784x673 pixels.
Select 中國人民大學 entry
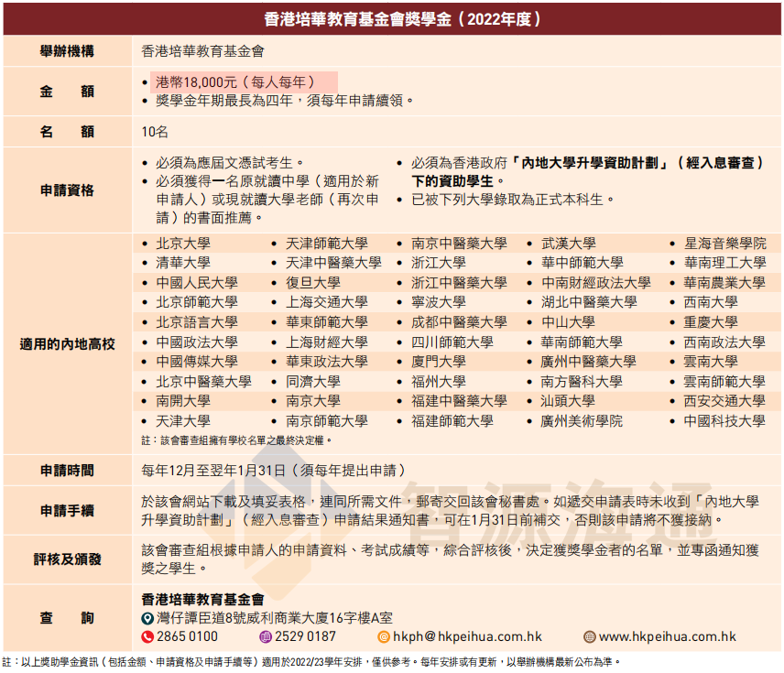click(x=197, y=283)
